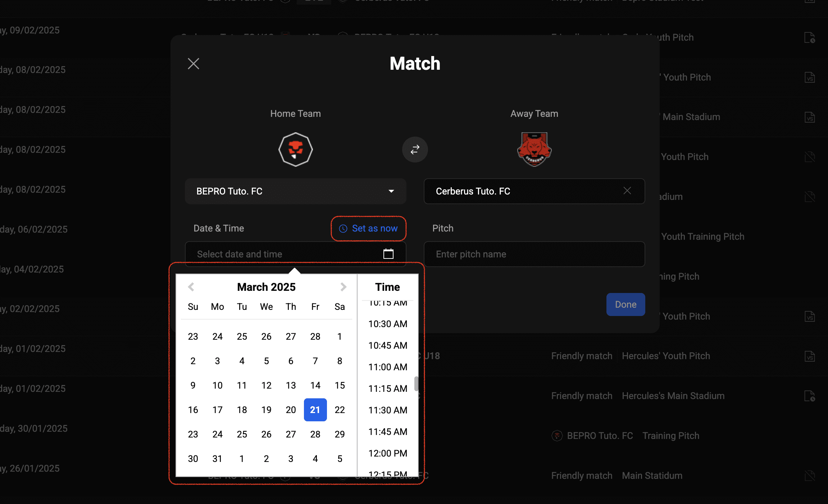Screen dimensions: 828x504
Task: Click VS file icon beside first 08/02/2025 row
Action: coord(810,78)
